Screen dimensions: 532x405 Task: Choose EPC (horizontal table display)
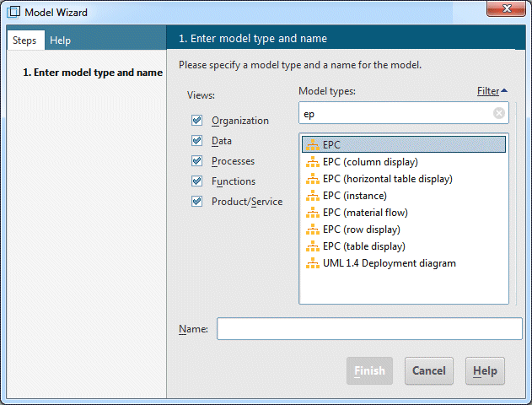(x=404, y=179)
